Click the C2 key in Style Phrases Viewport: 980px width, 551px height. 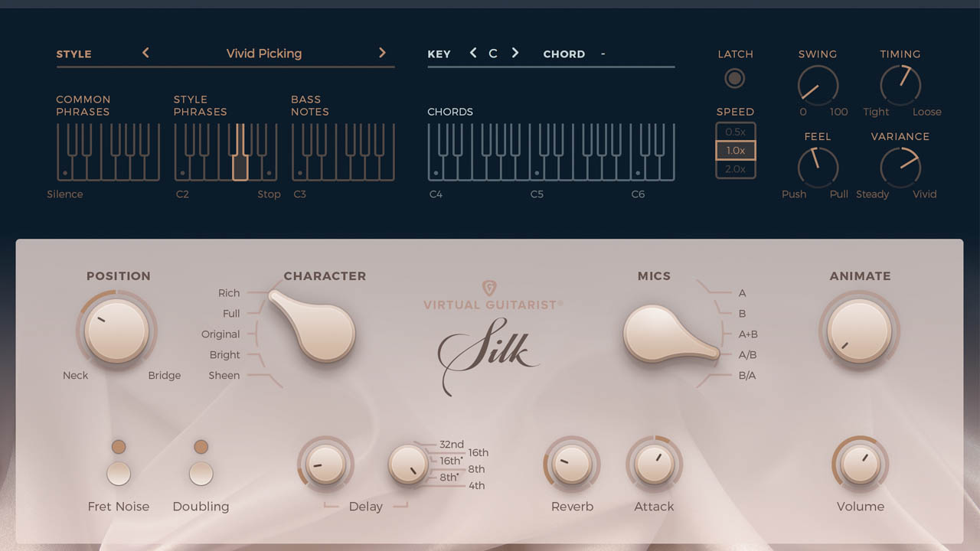click(x=182, y=170)
